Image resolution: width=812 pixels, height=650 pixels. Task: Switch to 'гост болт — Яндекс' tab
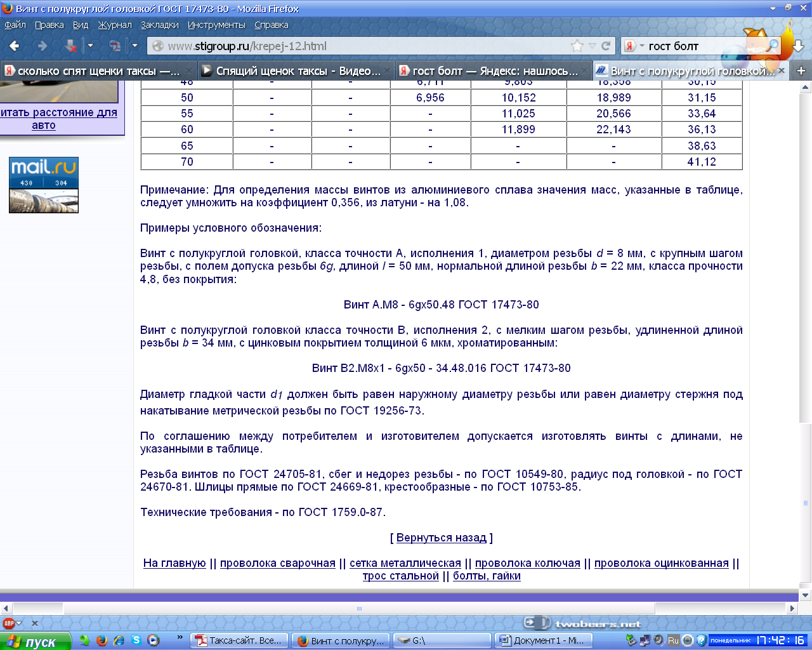pos(493,70)
